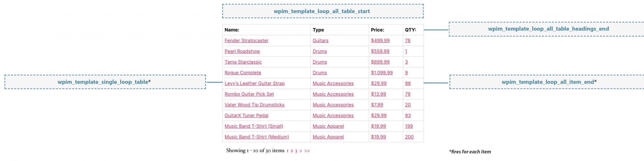
Task: Jump to last page double arrow
Action: pos(307,151)
